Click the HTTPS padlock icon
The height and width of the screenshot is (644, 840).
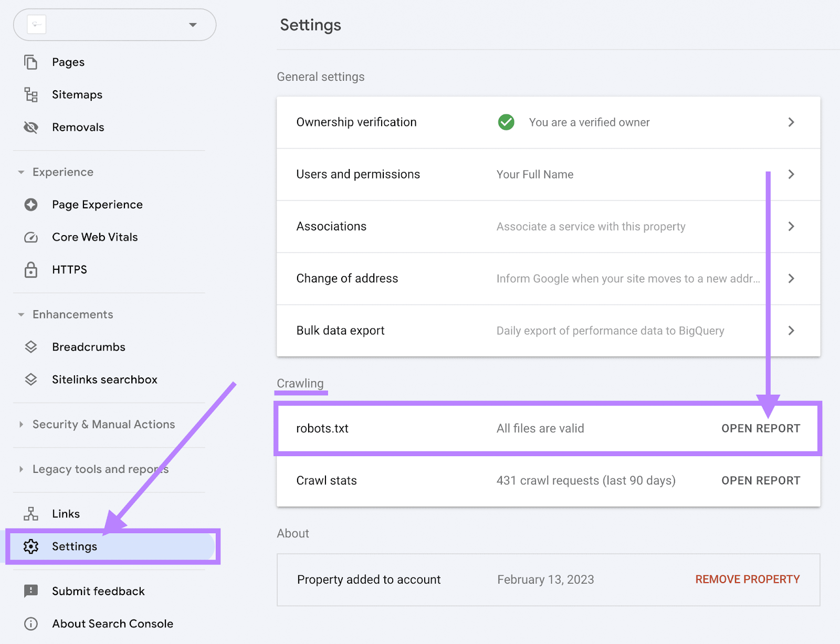pos(31,269)
